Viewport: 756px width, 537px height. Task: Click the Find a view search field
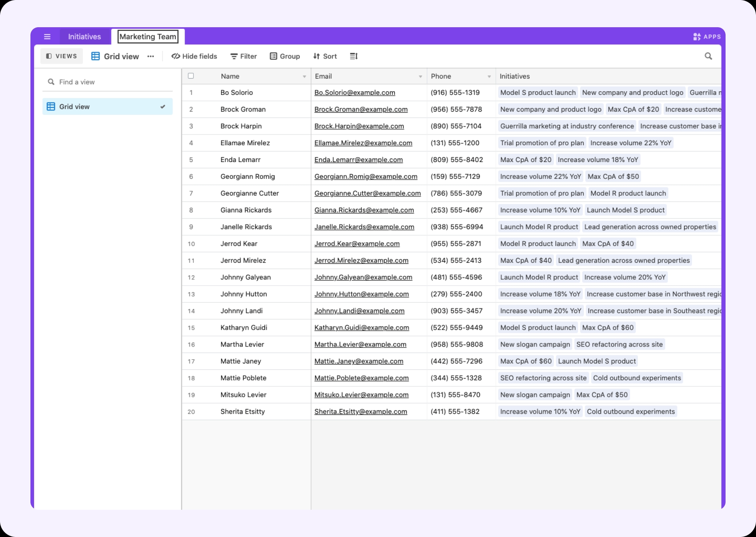pos(108,82)
